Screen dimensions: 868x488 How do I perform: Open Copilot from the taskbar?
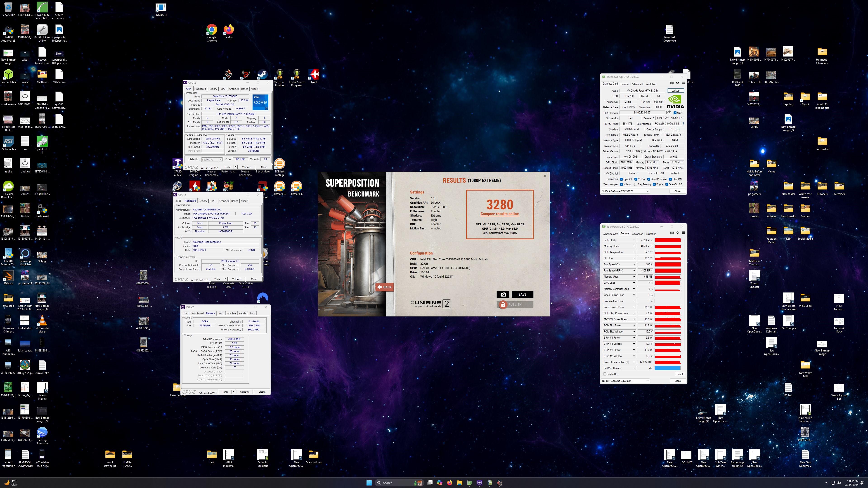point(440,483)
